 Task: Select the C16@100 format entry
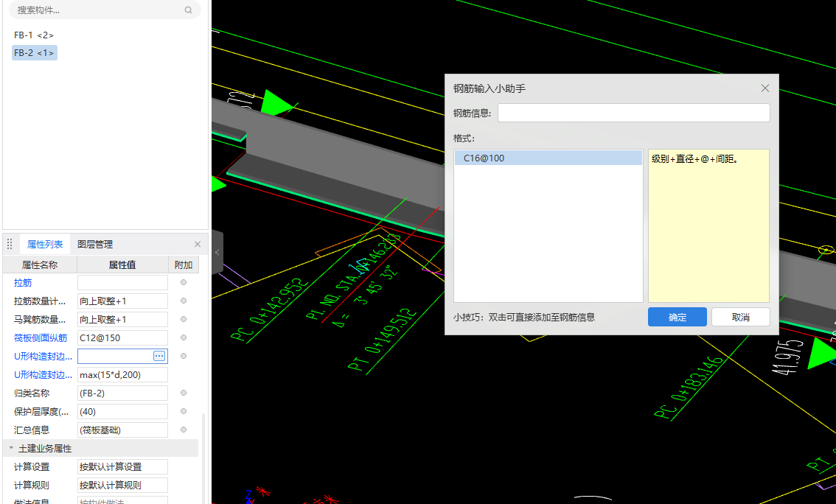click(548, 158)
